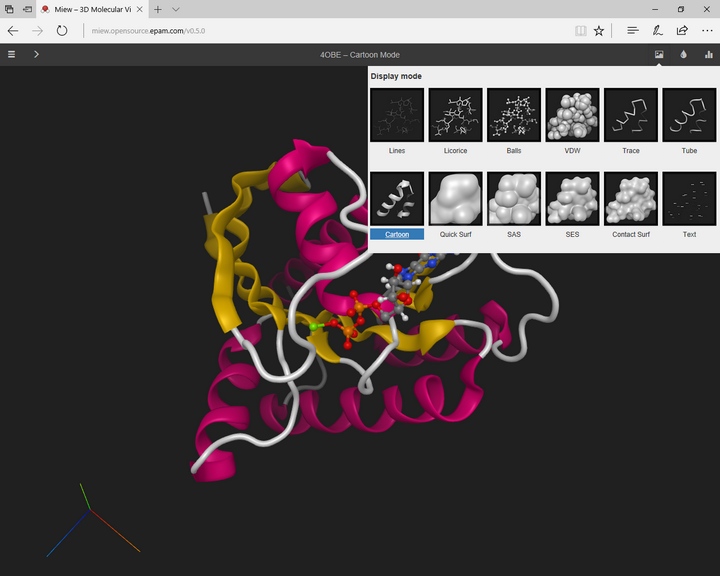Image resolution: width=720 pixels, height=576 pixels.
Task: Switch to Balls display mode
Action: click(514, 115)
